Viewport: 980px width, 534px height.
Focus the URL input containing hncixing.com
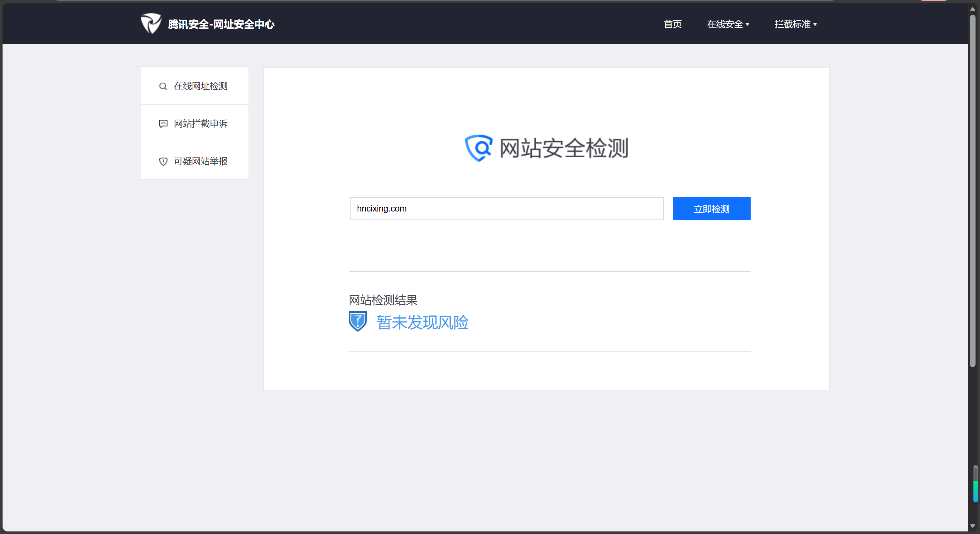point(506,208)
